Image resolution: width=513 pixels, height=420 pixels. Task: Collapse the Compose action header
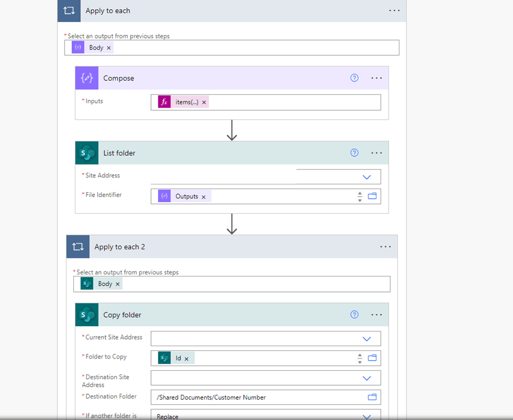tap(231, 78)
